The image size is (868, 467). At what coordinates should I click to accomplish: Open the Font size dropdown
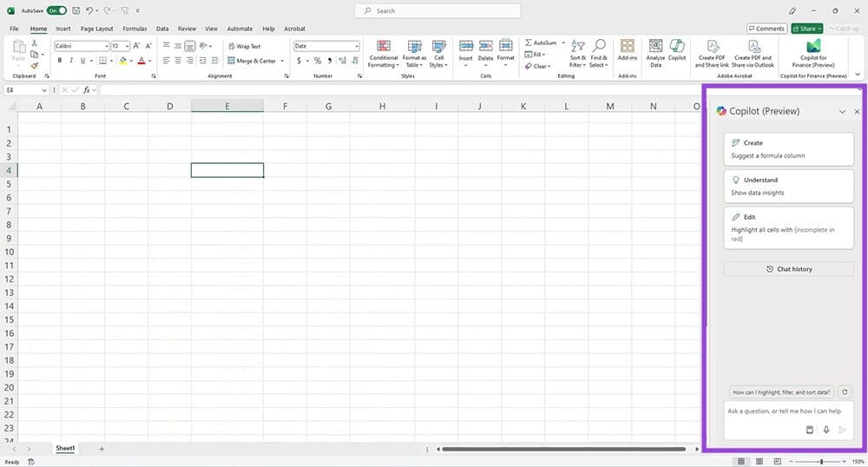point(128,46)
